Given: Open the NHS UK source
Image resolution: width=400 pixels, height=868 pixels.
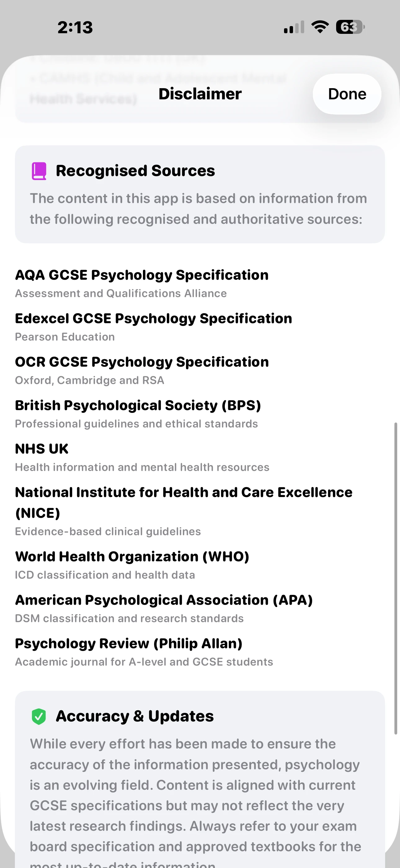Looking at the screenshot, I should pos(42,449).
